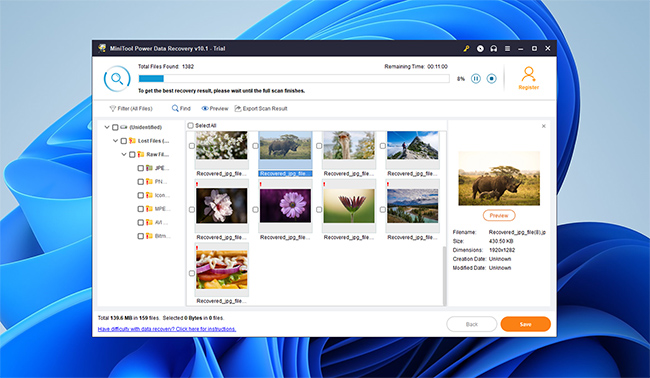Check the Raw Files checkbox
Screen dimensions: 650x378
point(132,155)
